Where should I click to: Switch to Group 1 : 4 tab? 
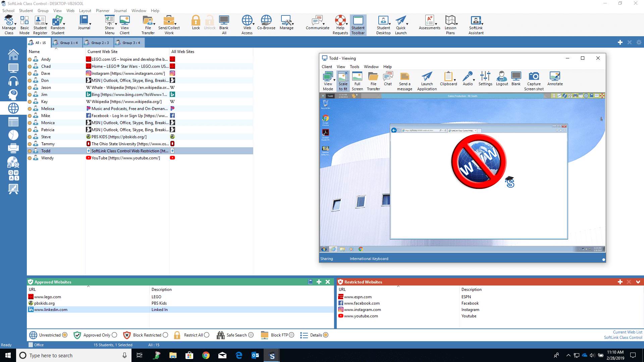[66, 43]
